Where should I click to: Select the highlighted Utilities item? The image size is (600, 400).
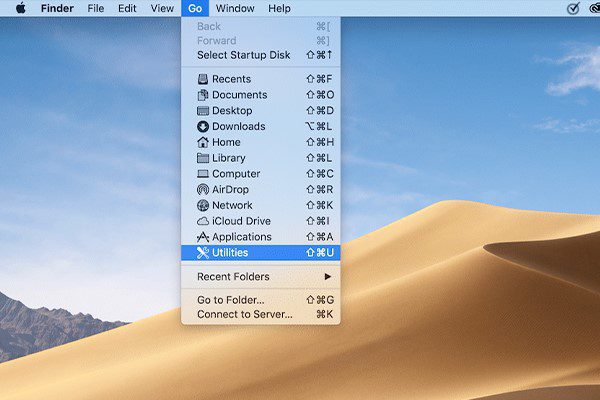(261, 253)
